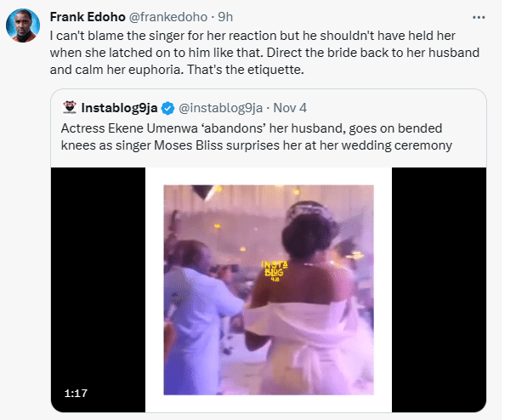Click the video's right black letterbox bar
Viewport: 516px width, 420px height.
[439, 289]
